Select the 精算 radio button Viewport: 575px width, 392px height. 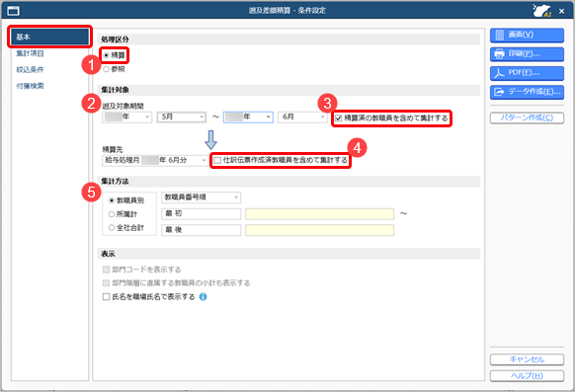(x=107, y=55)
